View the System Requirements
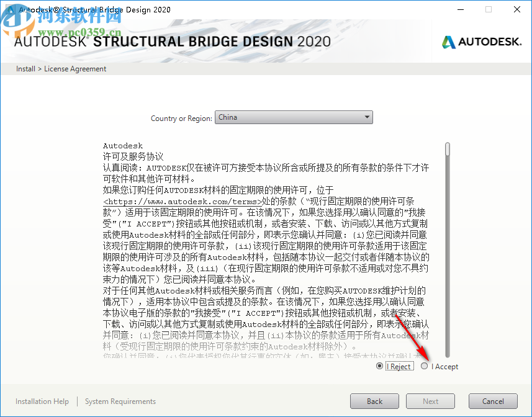Viewport: 532px width, 417px height. 120,401
